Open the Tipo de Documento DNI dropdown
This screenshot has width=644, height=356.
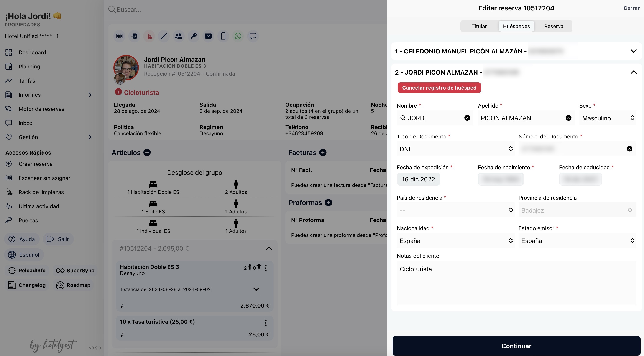pyautogui.click(x=455, y=149)
